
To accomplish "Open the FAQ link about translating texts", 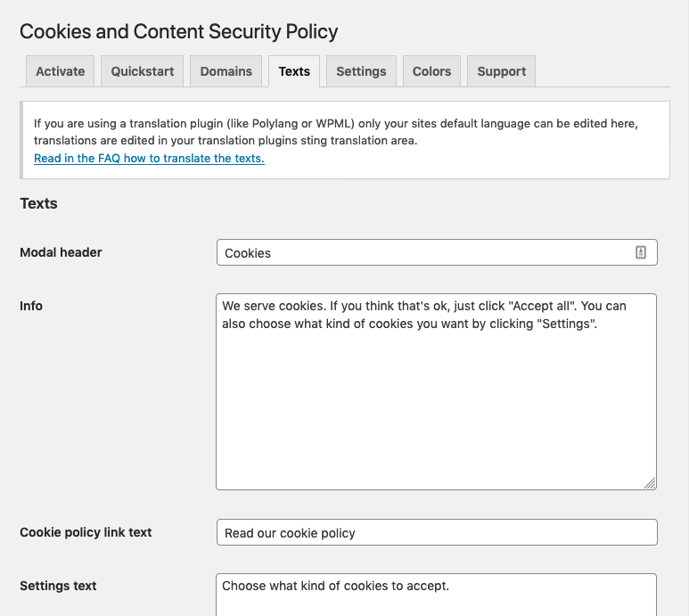I will (149, 158).
